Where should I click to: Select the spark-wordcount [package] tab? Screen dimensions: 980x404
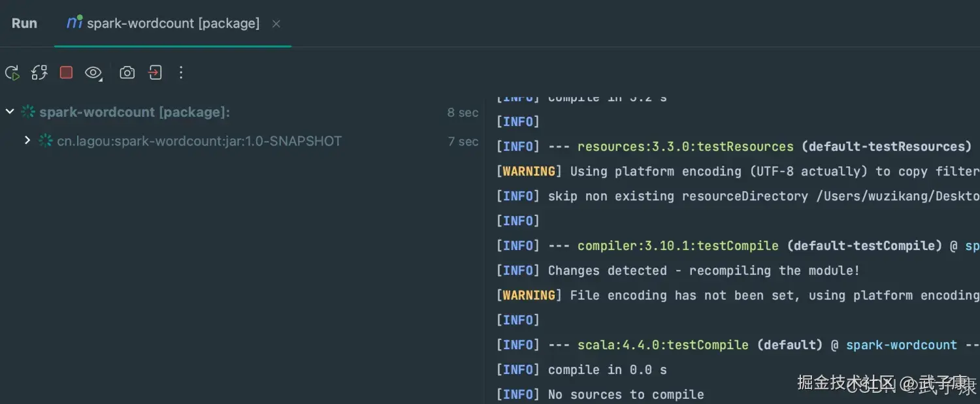coord(172,23)
